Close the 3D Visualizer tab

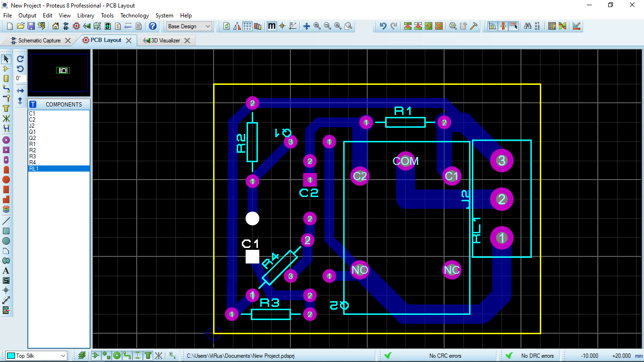(187, 41)
